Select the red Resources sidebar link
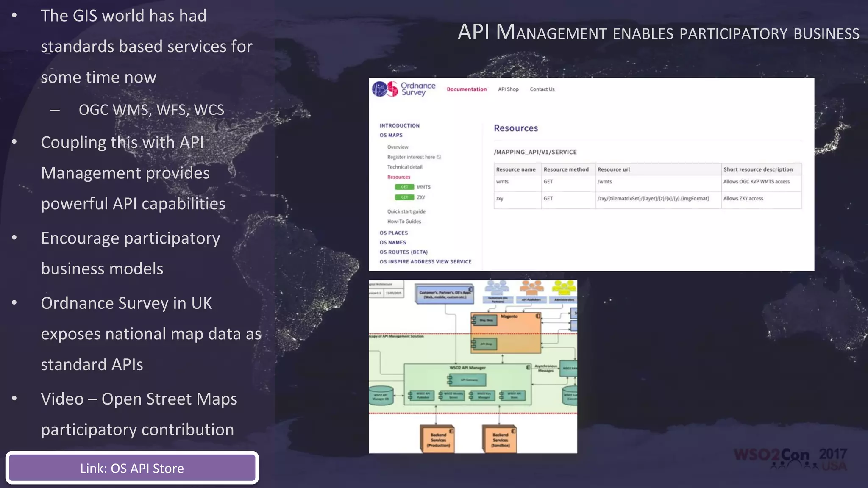The width and height of the screenshot is (868, 488). pos(399,177)
